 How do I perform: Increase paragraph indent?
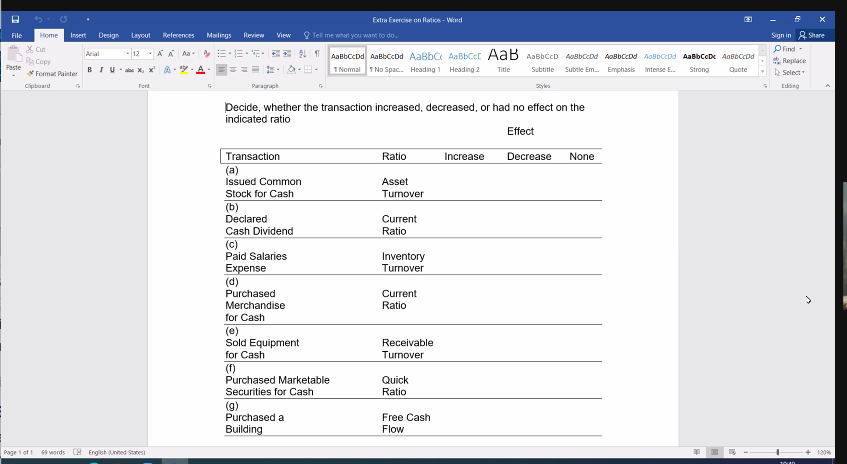[287, 53]
